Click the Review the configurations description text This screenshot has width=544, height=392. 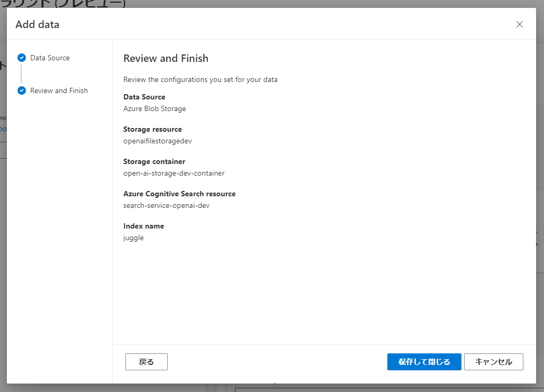coord(201,79)
